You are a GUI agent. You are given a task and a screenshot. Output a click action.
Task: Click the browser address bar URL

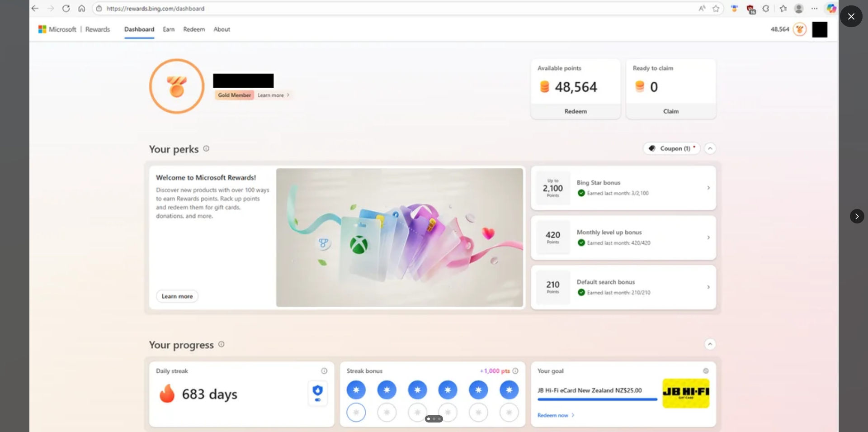(156, 9)
